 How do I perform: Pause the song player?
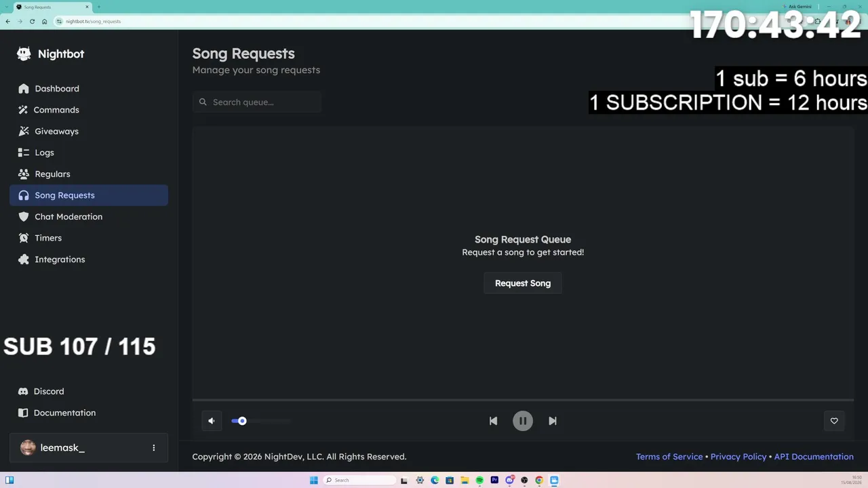click(523, 421)
